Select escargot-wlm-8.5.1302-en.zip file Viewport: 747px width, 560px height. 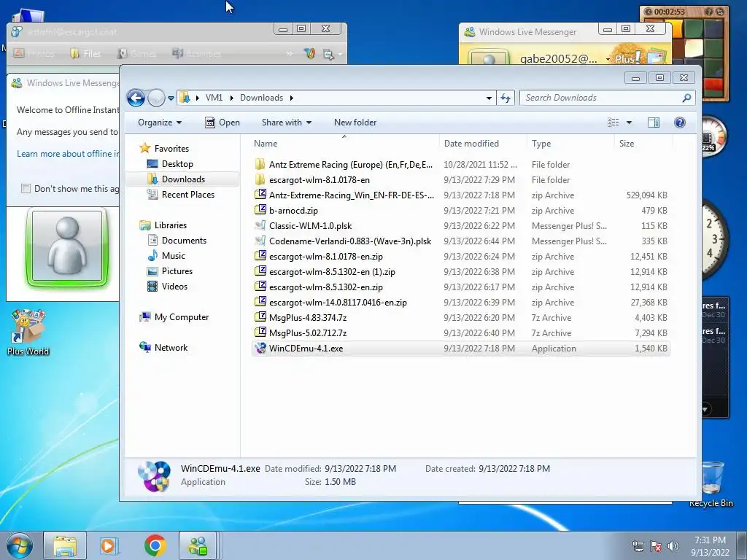click(x=461, y=287)
